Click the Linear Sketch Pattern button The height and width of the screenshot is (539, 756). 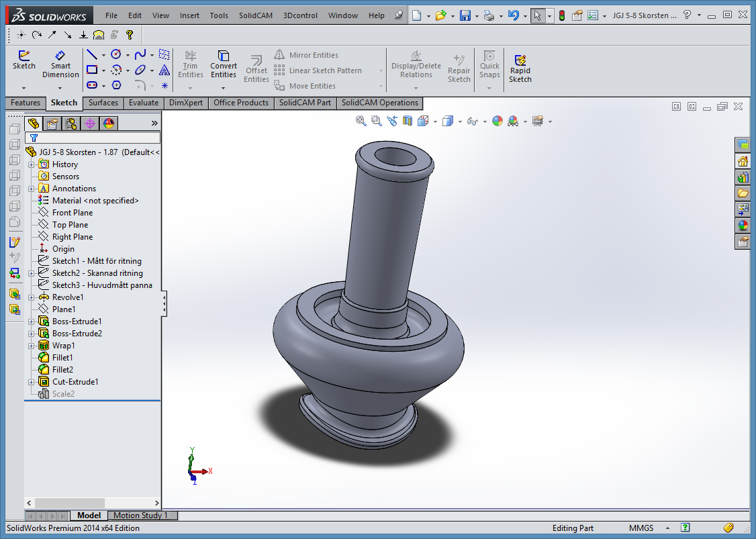coord(318,70)
